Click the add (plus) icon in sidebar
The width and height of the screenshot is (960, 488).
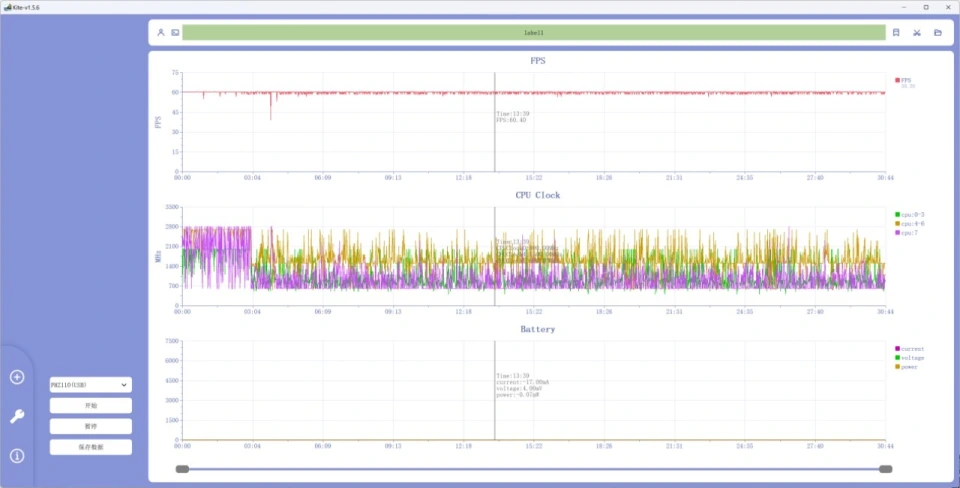[x=17, y=377]
